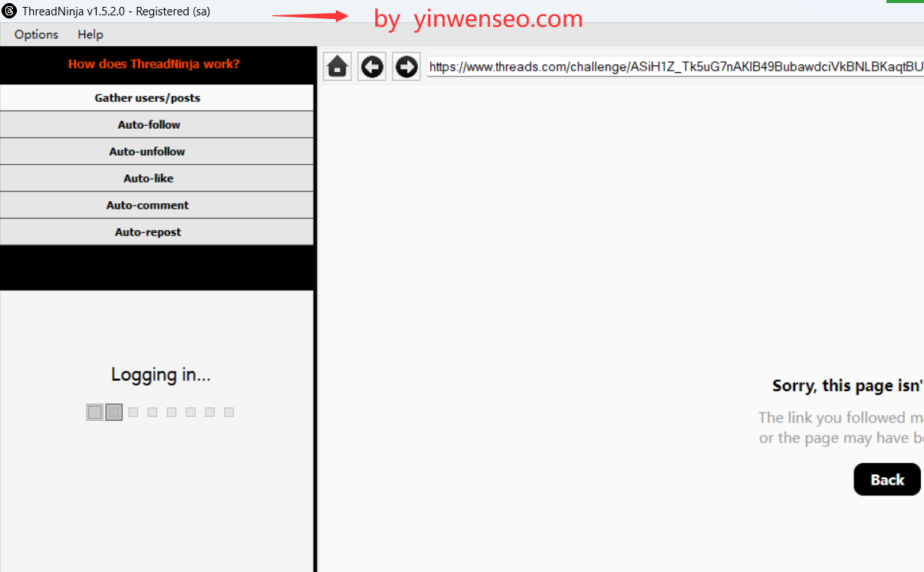Open the Auto-repost section
The image size is (924, 572).
coord(156,232)
